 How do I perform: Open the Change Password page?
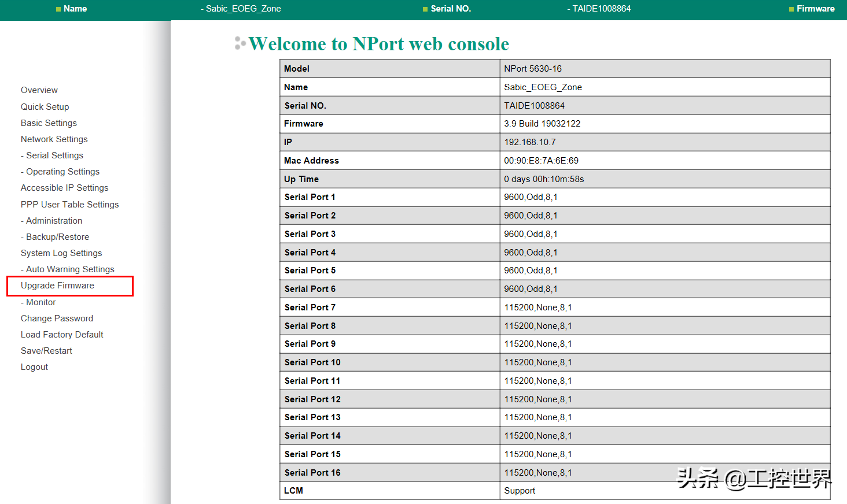point(57,318)
